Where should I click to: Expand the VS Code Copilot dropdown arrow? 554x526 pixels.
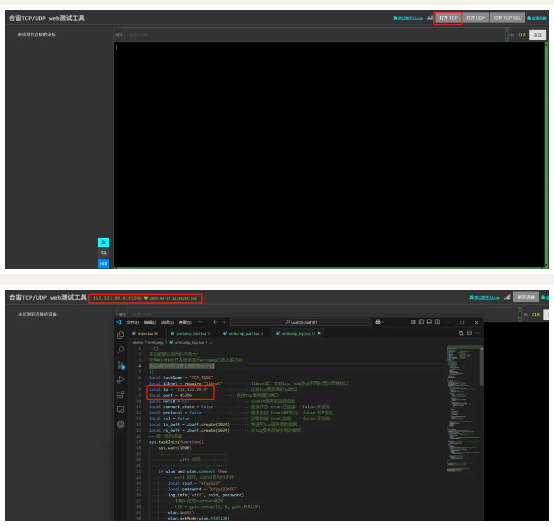(x=383, y=322)
